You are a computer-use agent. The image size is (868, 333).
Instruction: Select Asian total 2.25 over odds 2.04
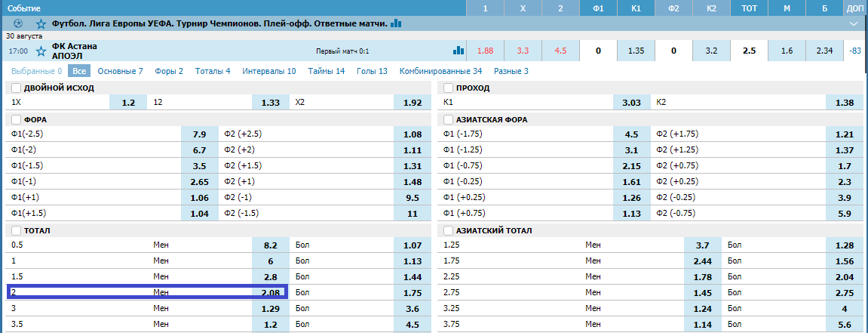844,276
